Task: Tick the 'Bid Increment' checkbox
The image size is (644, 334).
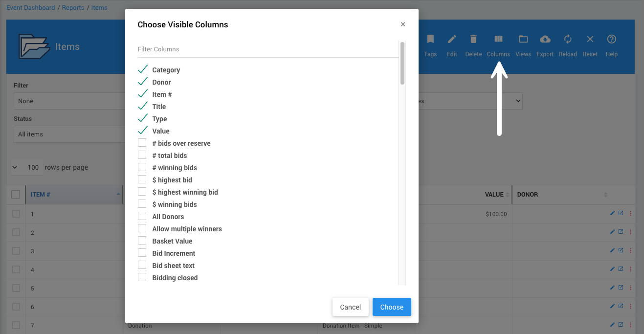Action: pos(142,253)
